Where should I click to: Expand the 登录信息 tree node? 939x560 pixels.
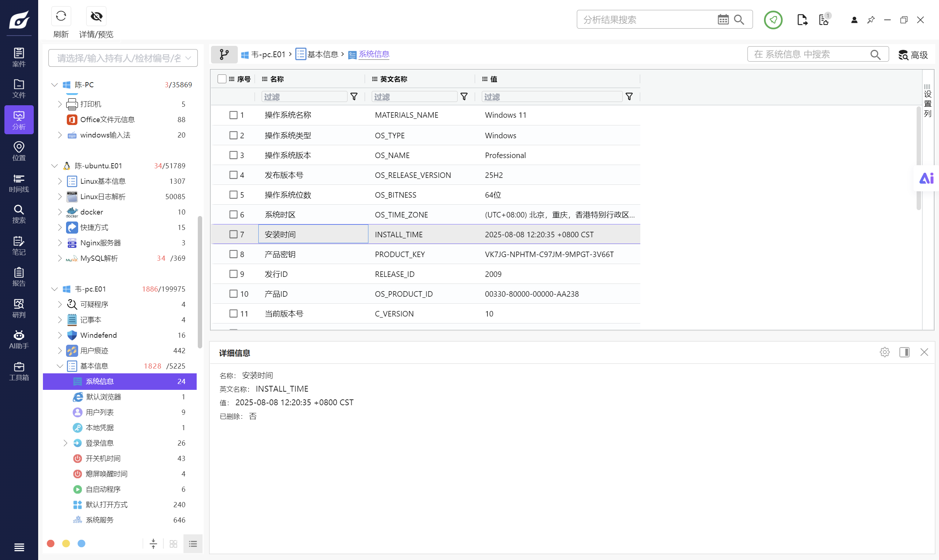65,443
